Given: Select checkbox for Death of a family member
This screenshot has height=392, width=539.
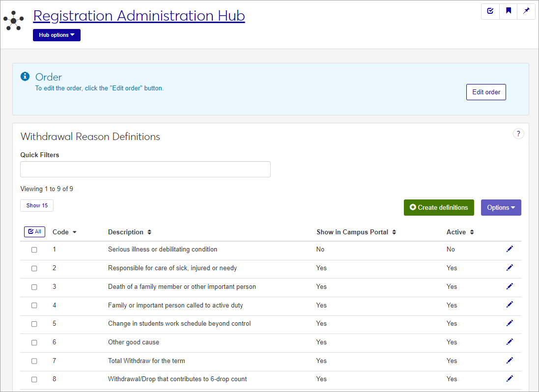Looking at the screenshot, I should (34, 287).
